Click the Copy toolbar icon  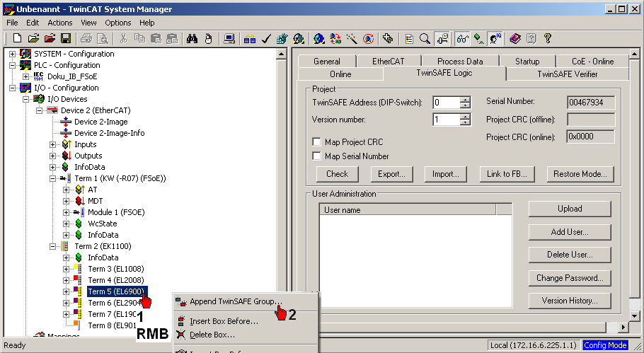(x=139, y=39)
